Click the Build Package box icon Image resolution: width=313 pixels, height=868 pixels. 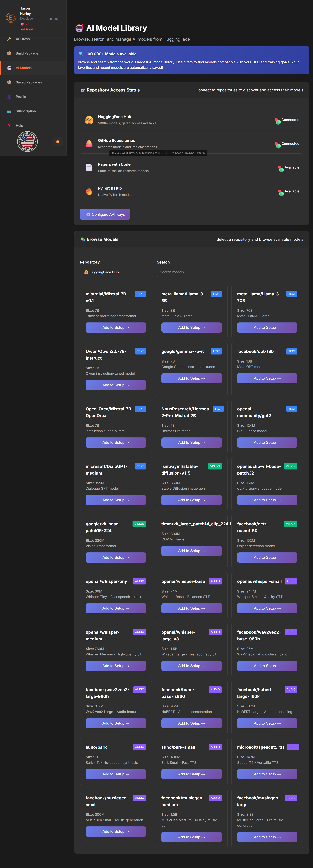pos(9,54)
